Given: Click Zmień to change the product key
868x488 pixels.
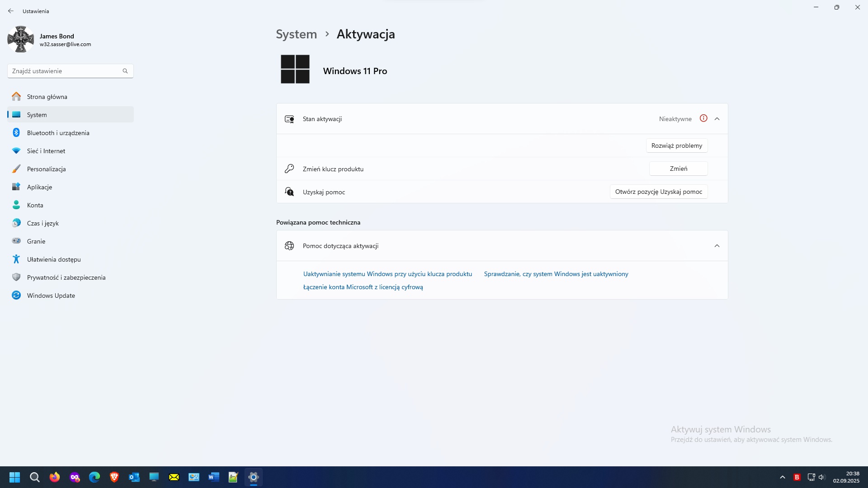Looking at the screenshot, I should tap(679, 169).
